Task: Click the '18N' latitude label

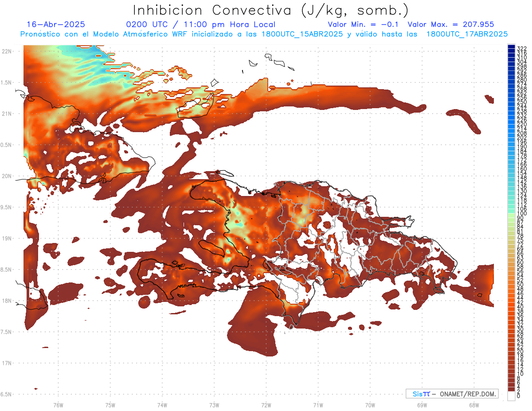Action: 7,301
